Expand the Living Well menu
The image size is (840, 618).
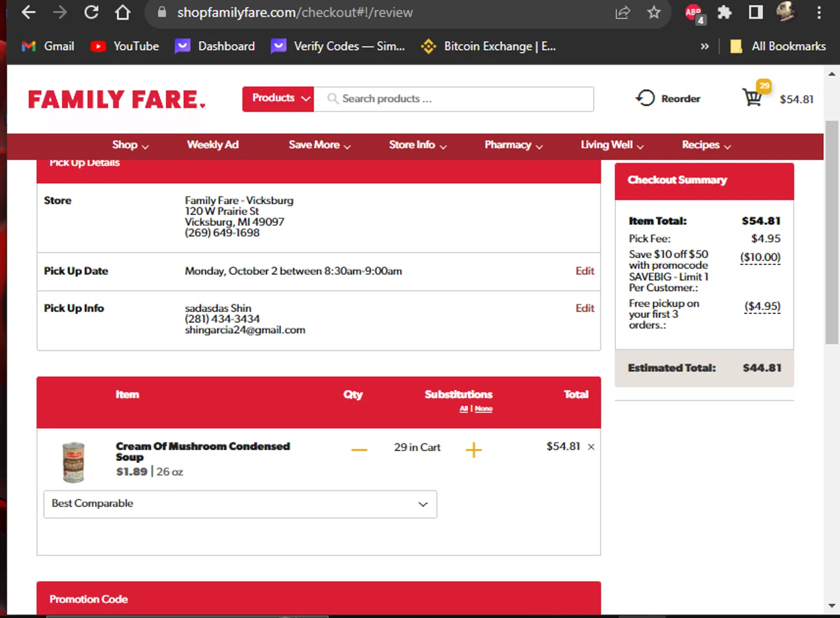[x=612, y=145]
